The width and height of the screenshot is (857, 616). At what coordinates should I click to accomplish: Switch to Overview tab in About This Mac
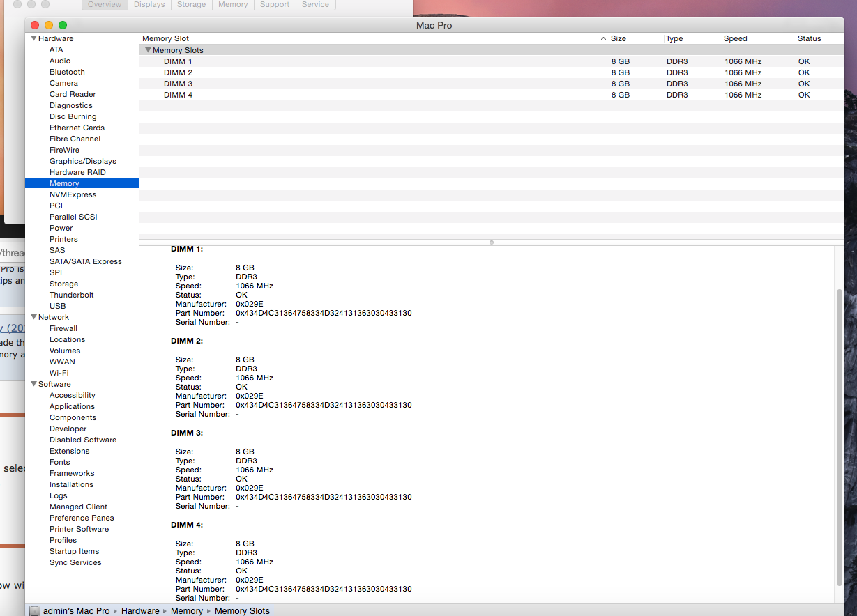105,4
